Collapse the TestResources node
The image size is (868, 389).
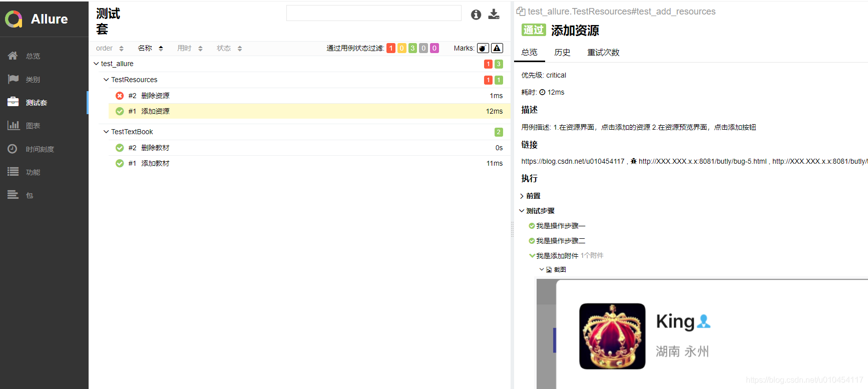pyautogui.click(x=106, y=80)
